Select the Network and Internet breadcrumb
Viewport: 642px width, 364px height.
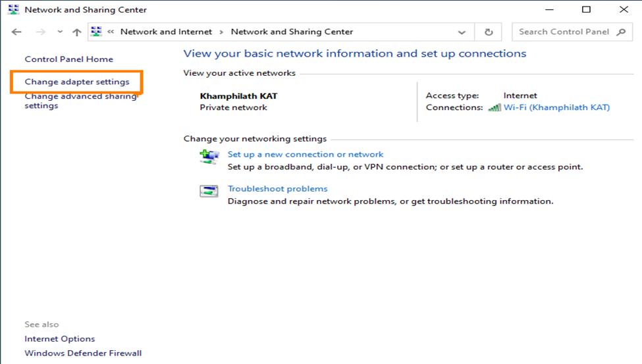[x=166, y=32]
